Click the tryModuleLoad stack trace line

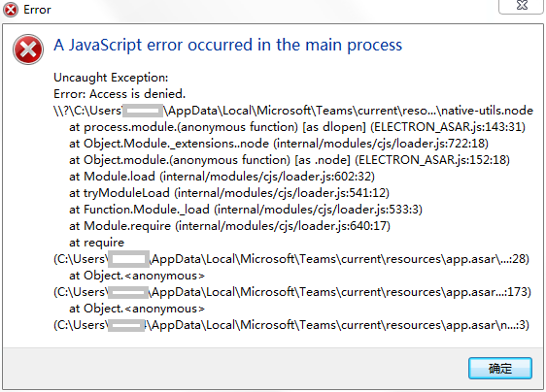(229, 193)
